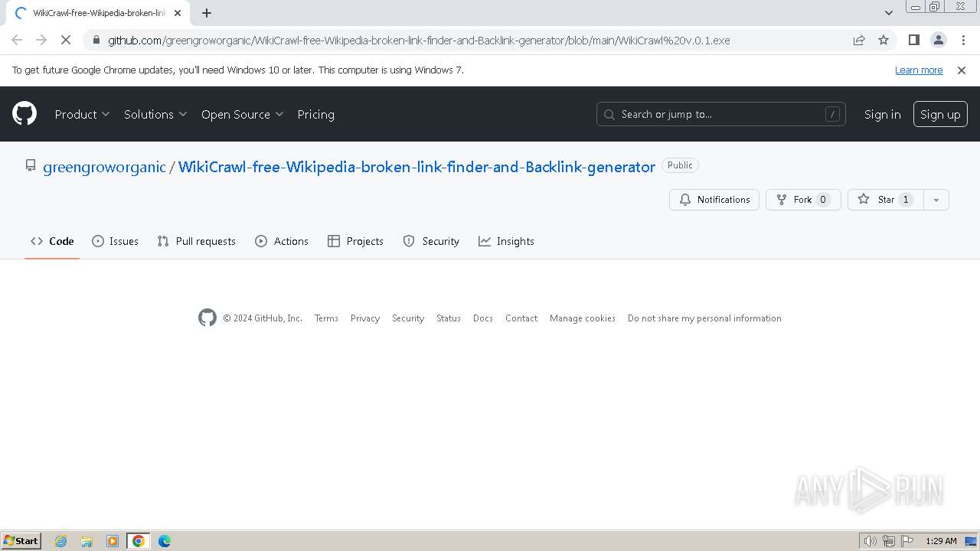Image resolution: width=980 pixels, height=551 pixels.
Task: Open the Security tab
Action: click(x=431, y=241)
